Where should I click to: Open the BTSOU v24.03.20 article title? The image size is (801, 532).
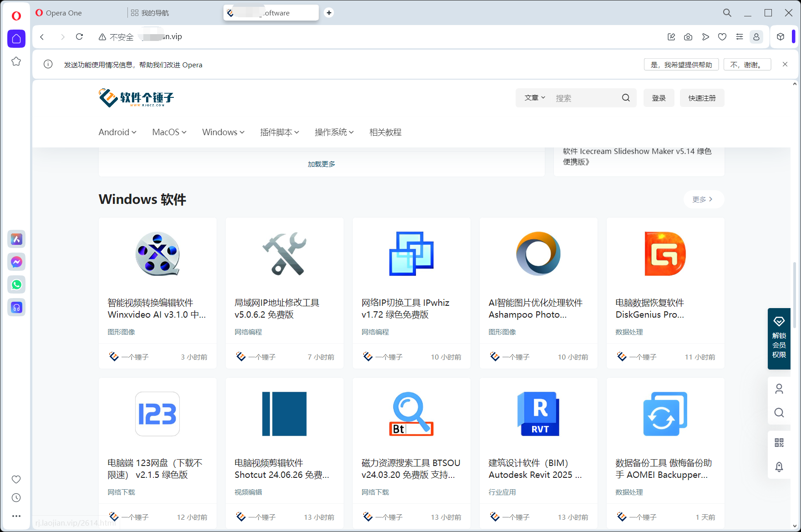click(x=411, y=469)
